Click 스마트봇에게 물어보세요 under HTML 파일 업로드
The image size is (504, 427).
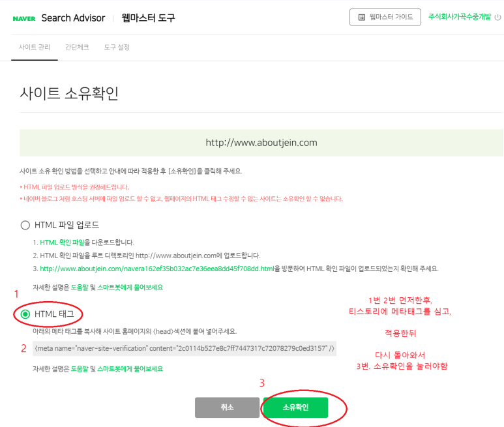pyautogui.click(x=130, y=287)
